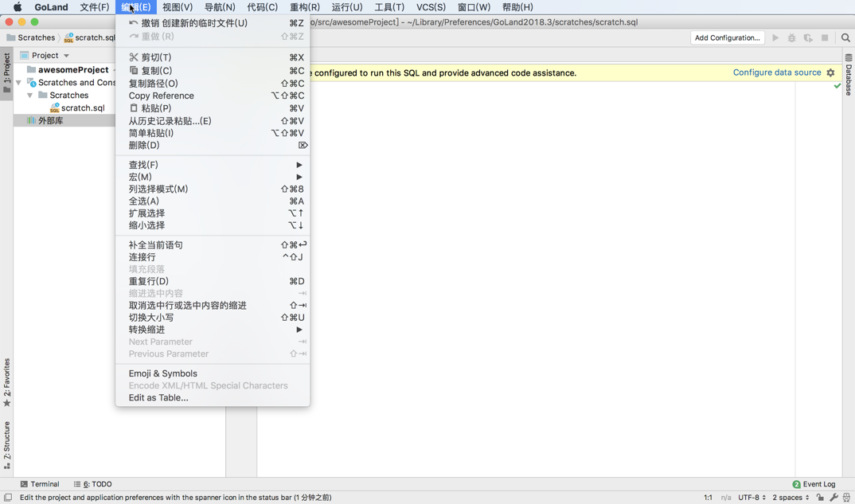The image size is (855, 504).
Task: Select 剪切(T) from the edit menu
Action: pyautogui.click(x=213, y=57)
